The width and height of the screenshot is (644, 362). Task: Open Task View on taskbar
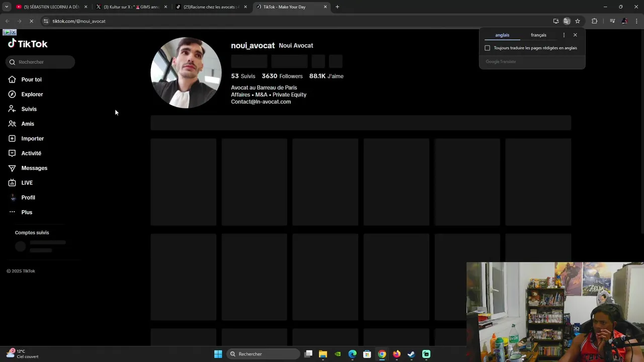308,354
